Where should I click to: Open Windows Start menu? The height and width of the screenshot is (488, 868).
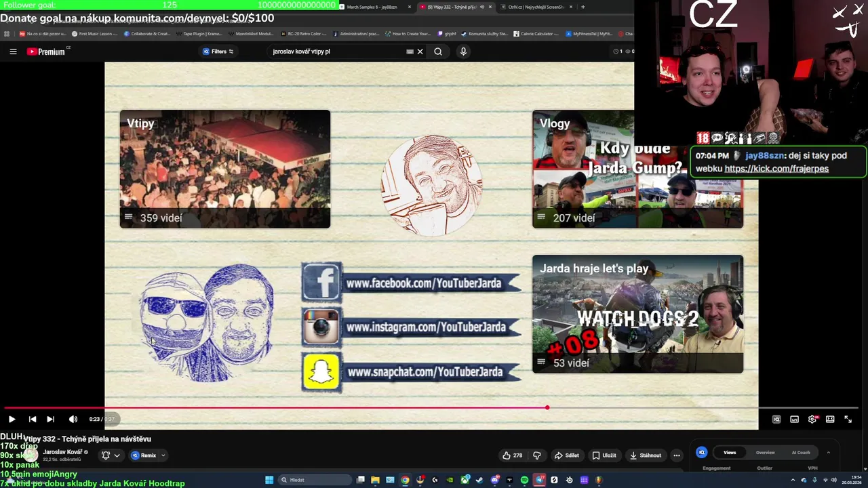[x=269, y=480]
